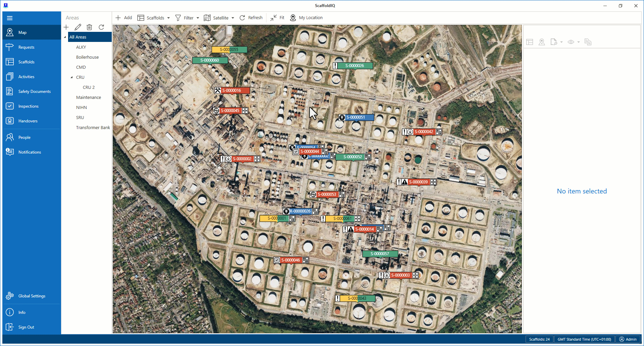
Task: Open the Filter dropdown
Action: 187,18
